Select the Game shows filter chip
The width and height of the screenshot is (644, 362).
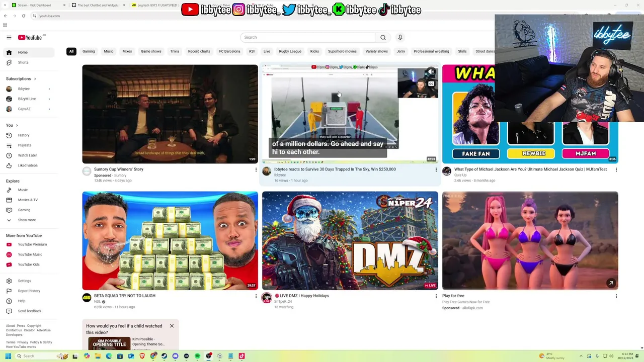tap(151, 51)
